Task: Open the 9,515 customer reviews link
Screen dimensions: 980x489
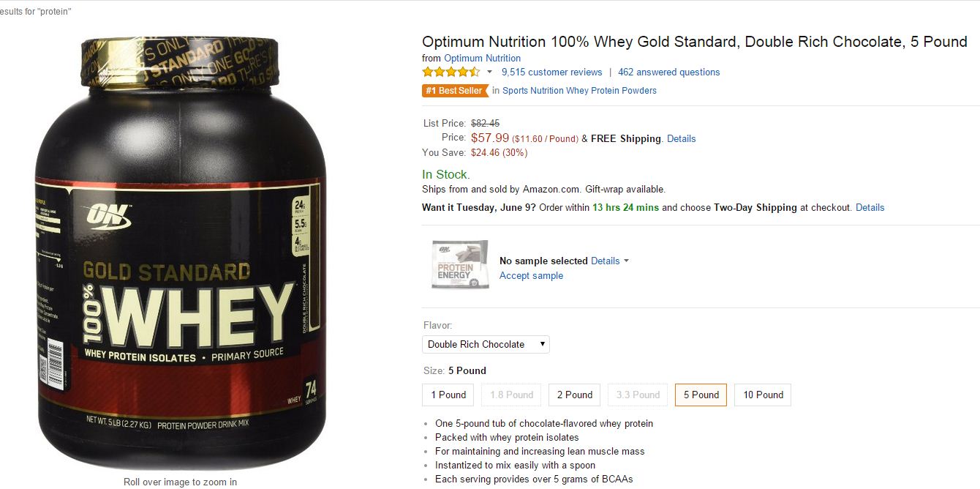Action: (551, 72)
